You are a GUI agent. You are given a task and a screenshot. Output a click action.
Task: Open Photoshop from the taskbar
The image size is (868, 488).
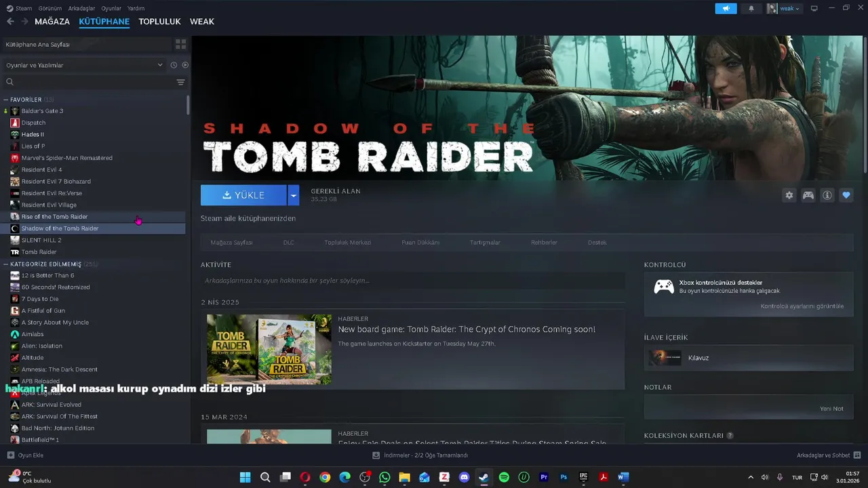[564, 477]
